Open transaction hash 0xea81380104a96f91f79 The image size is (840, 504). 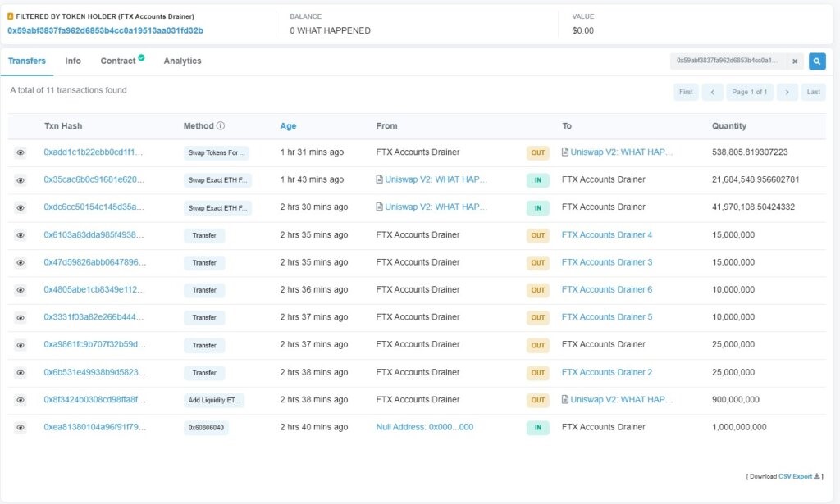(x=95, y=427)
